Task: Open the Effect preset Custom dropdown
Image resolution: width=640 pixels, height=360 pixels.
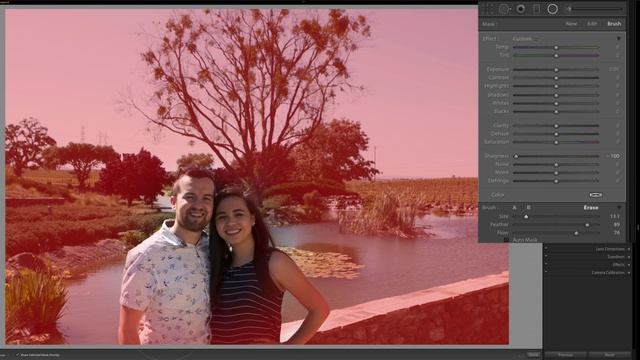Action: pos(526,39)
